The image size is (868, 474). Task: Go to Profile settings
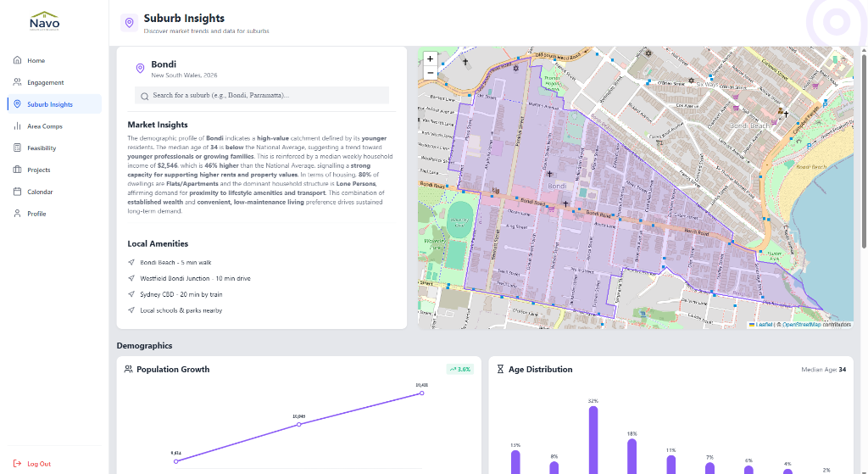click(x=54, y=213)
